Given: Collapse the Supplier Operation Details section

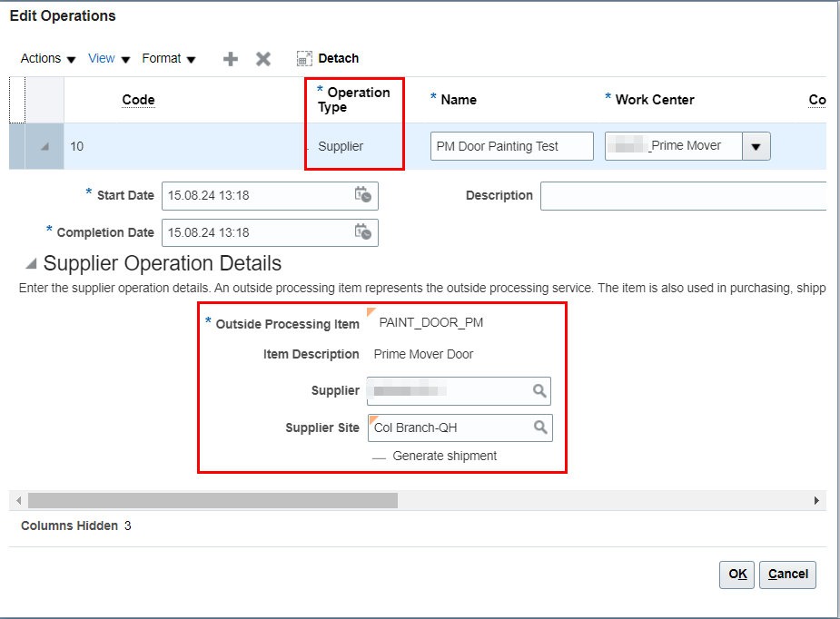Looking at the screenshot, I should click(30, 263).
